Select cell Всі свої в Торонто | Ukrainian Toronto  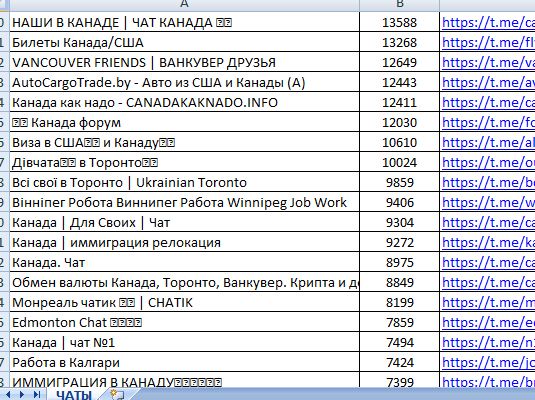[185, 183]
